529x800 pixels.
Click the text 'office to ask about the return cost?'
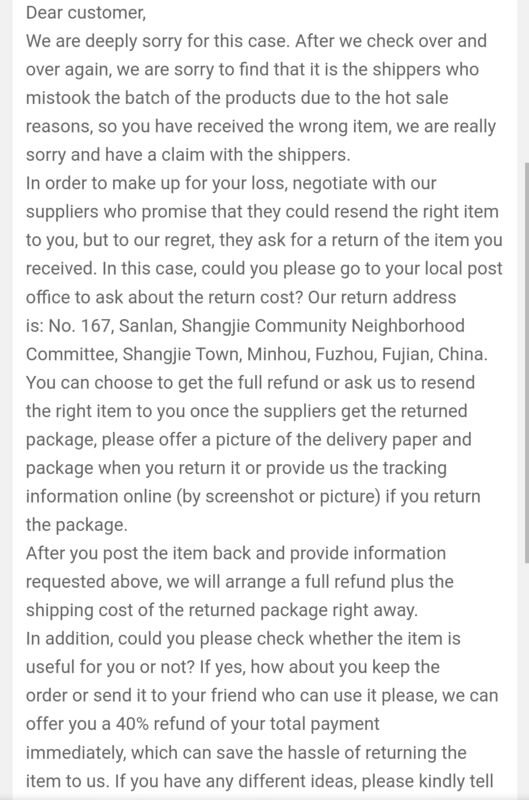[164, 297]
